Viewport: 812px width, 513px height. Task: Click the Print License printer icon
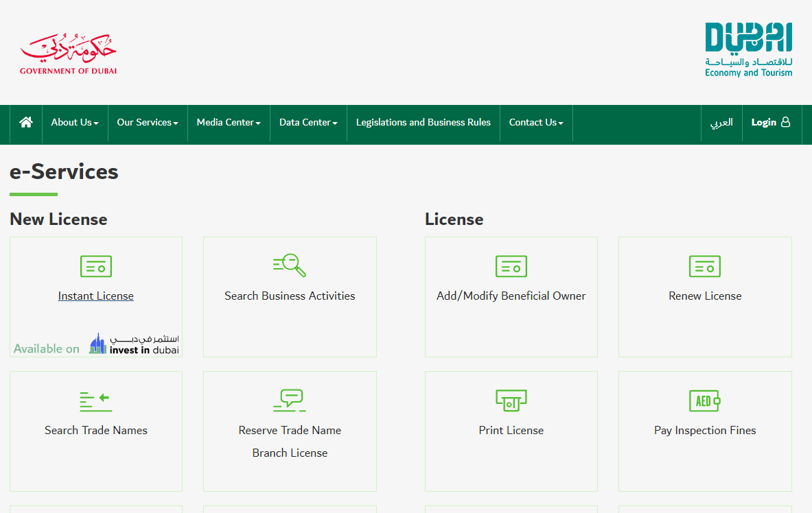tap(511, 401)
